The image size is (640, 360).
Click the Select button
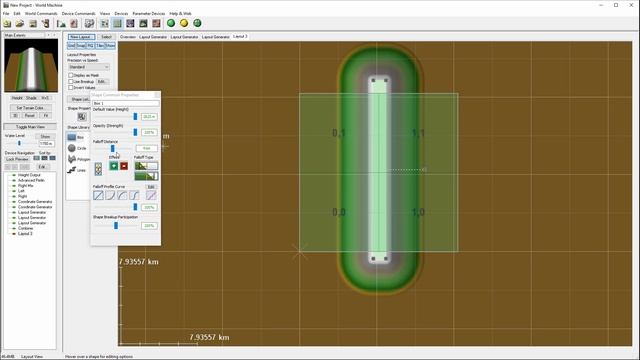[x=106, y=37]
